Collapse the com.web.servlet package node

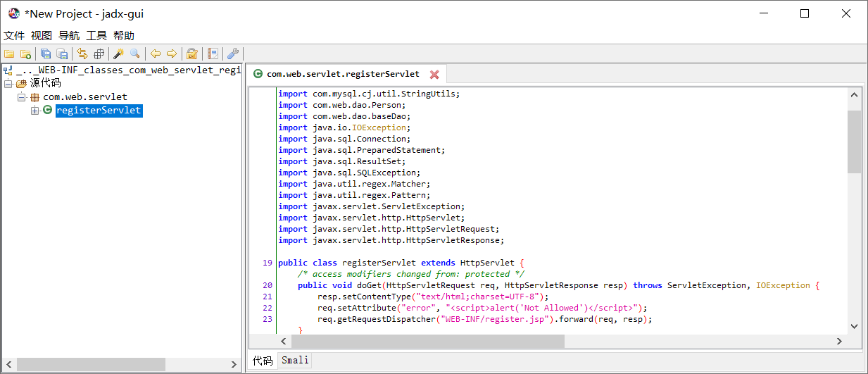(21, 97)
